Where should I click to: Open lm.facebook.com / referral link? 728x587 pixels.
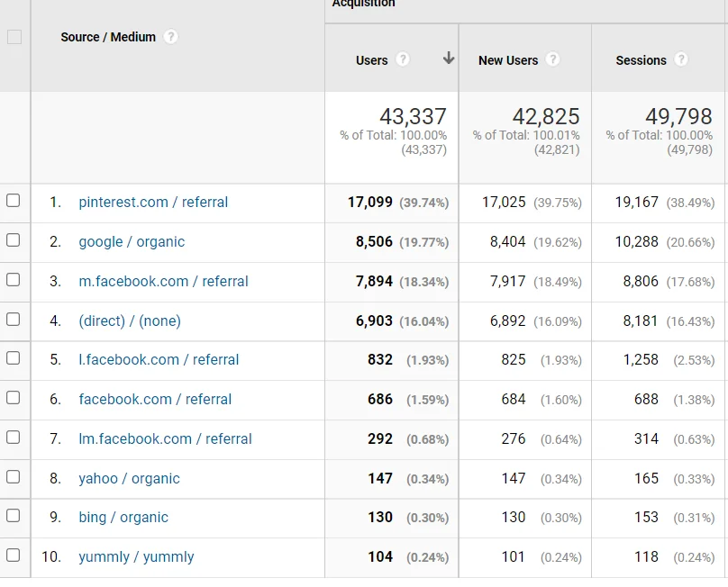(x=165, y=438)
